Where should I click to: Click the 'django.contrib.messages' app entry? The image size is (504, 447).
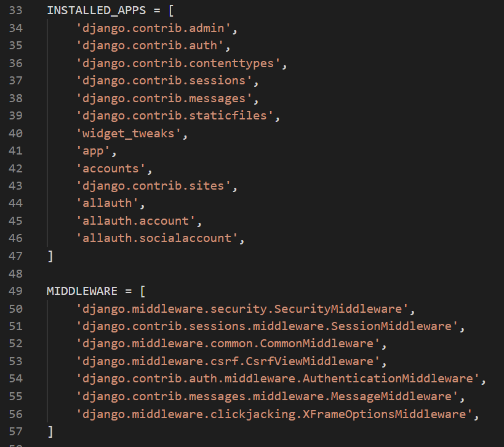coord(164,99)
